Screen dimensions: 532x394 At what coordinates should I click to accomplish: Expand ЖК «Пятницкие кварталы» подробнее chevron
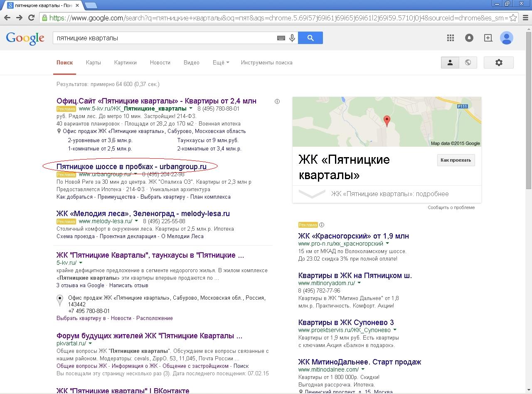pos(312,194)
